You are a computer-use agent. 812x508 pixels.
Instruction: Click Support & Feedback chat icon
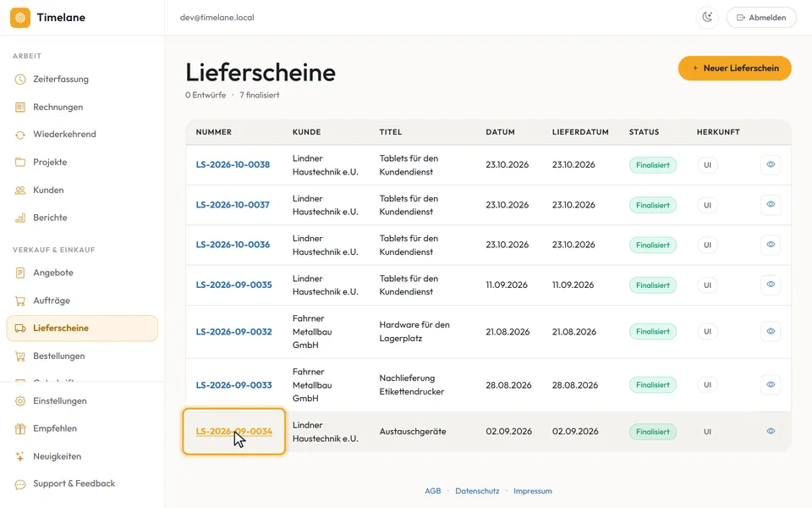click(x=20, y=484)
